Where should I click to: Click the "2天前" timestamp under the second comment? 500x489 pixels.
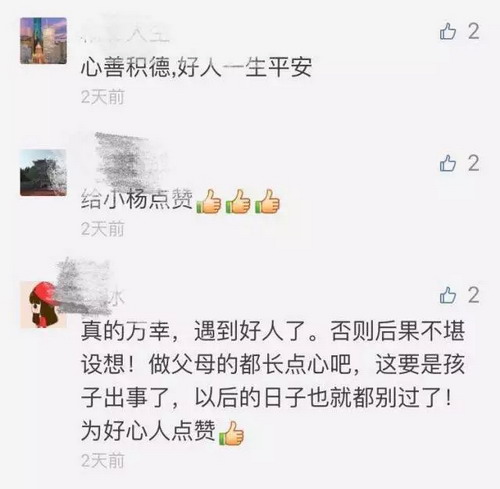tap(103, 229)
